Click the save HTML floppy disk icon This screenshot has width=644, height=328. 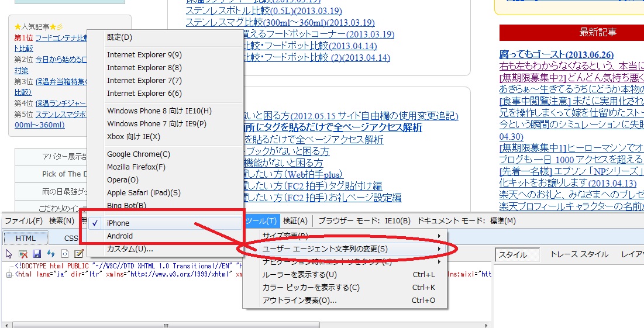[x=37, y=254]
